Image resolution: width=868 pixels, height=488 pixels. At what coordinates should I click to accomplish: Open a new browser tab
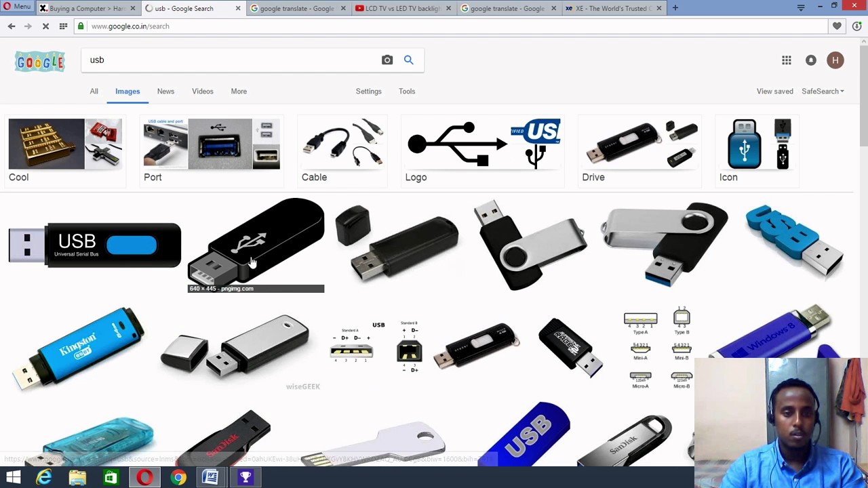pyautogui.click(x=676, y=8)
